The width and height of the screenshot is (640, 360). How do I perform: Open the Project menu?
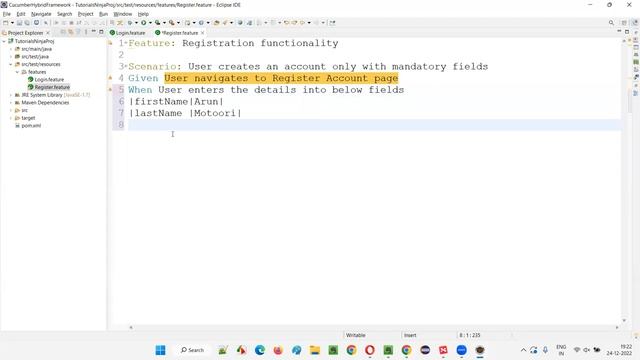pyautogui.click(x=86, y=14)
